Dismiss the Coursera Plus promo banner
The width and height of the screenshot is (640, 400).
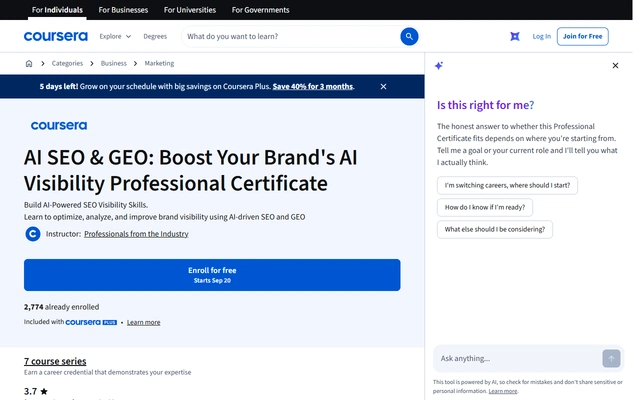point(383,87)
